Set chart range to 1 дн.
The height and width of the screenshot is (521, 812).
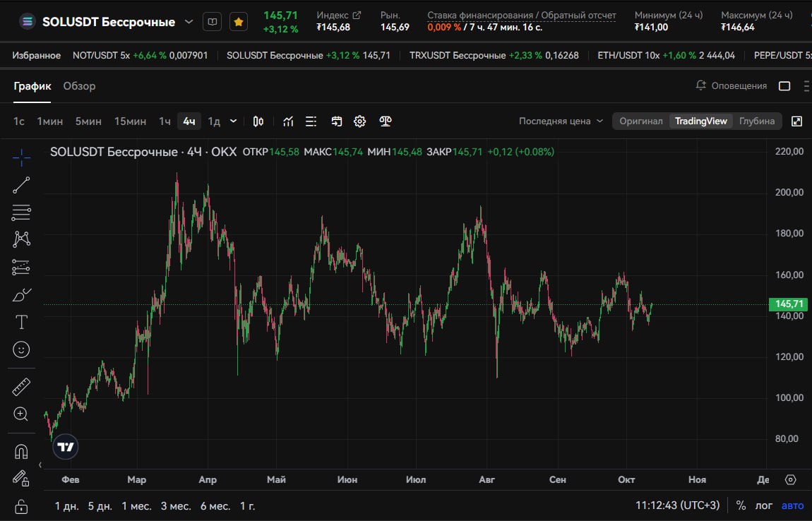click(x=67, y=506)
